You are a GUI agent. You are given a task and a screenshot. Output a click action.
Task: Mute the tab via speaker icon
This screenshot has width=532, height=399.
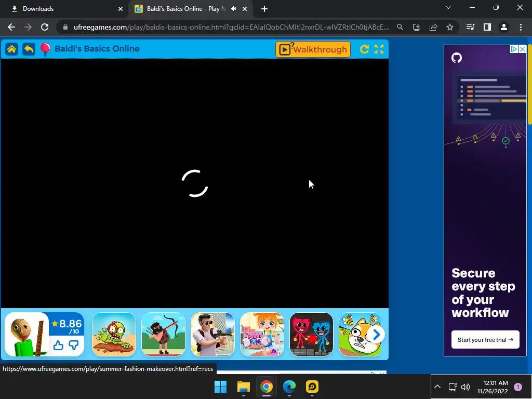(x=233, y=9)
